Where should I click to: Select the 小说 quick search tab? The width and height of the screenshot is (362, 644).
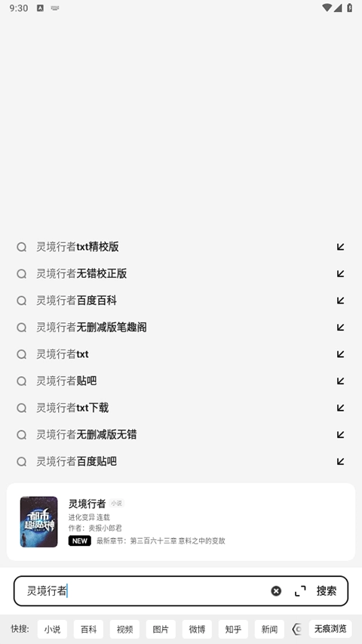point(52,629)
